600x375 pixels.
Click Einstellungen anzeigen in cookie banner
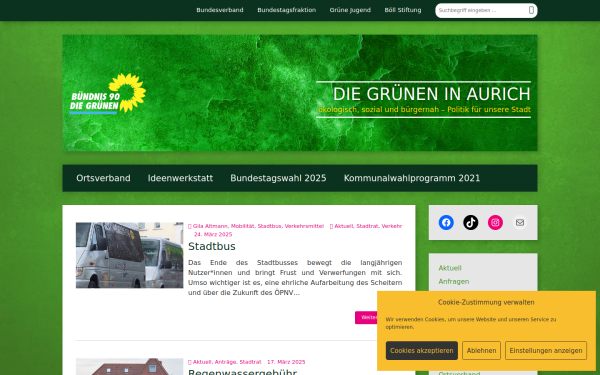546,351
